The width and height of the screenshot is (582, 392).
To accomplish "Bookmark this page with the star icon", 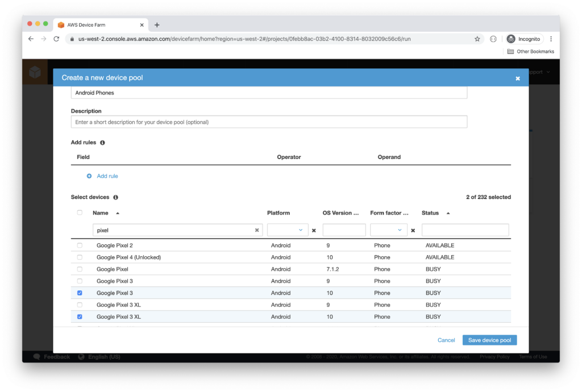I will click(x=477, y=39).
